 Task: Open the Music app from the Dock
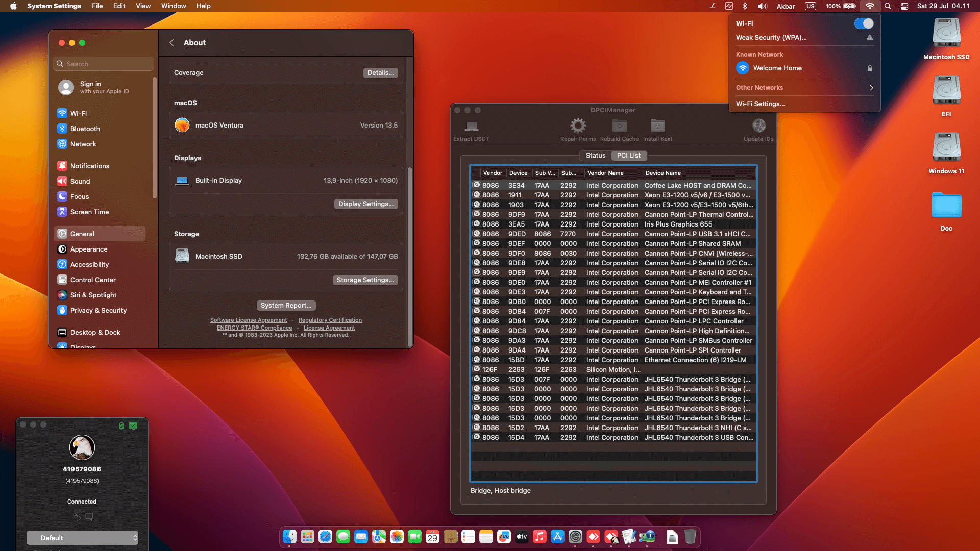tap(540, 537)
